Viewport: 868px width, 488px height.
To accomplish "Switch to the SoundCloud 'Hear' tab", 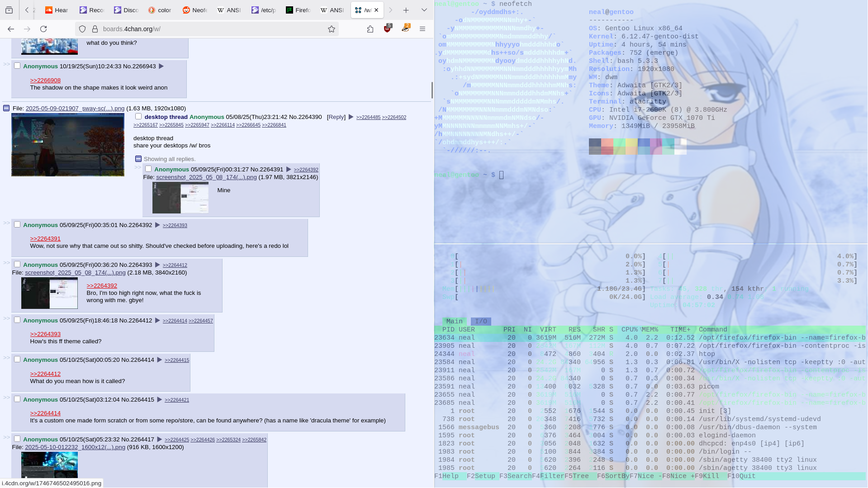I will (57, 10).
